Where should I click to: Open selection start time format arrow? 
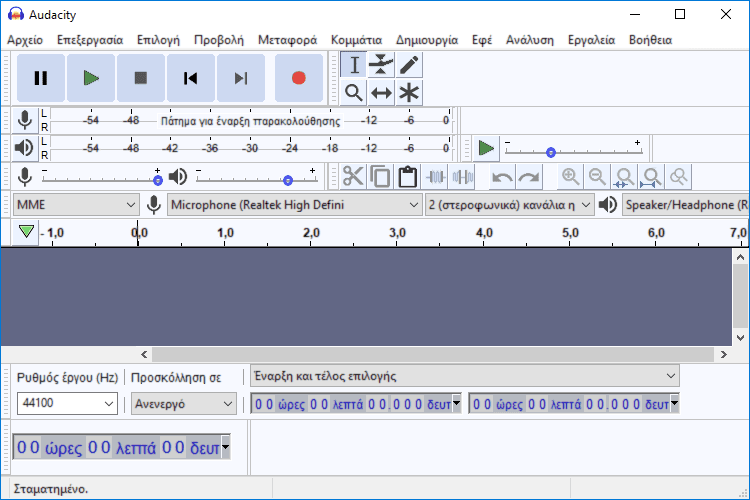[457, 403]
